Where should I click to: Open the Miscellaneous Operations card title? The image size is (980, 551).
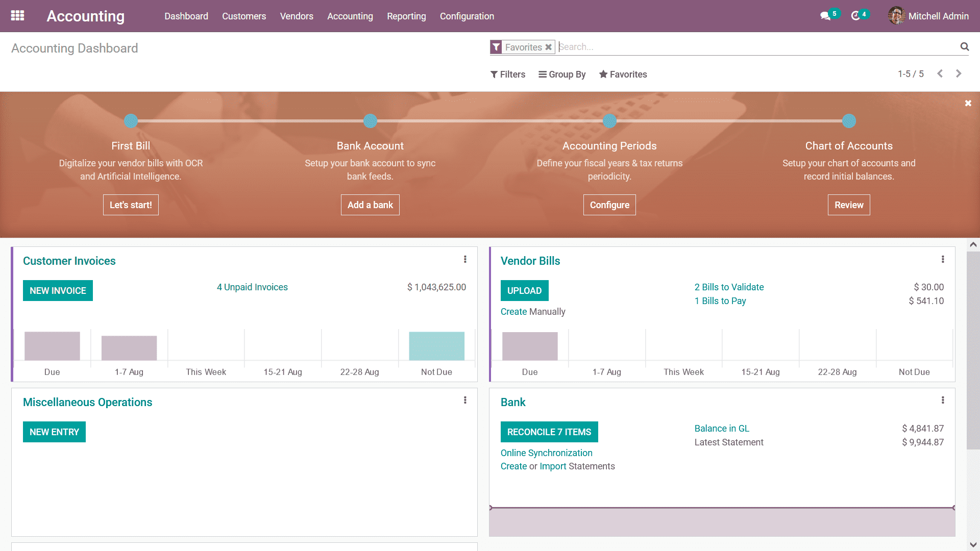pos(87,402)
